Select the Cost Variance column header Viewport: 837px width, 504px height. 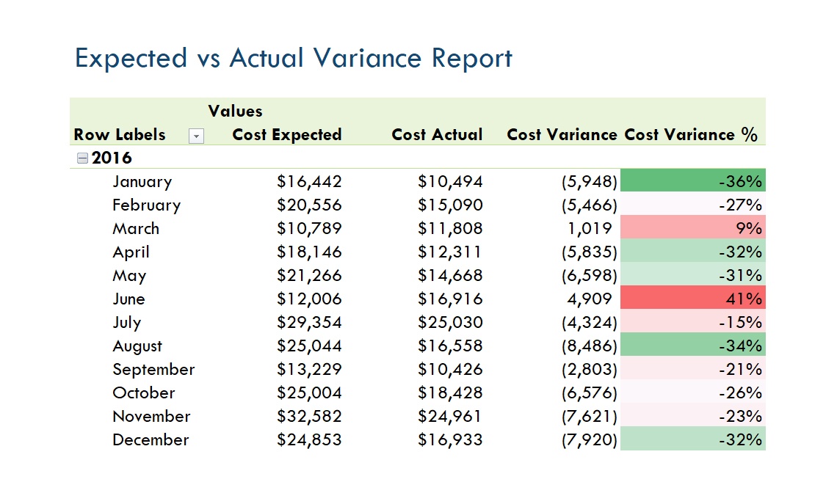click(x=562, y=134)
